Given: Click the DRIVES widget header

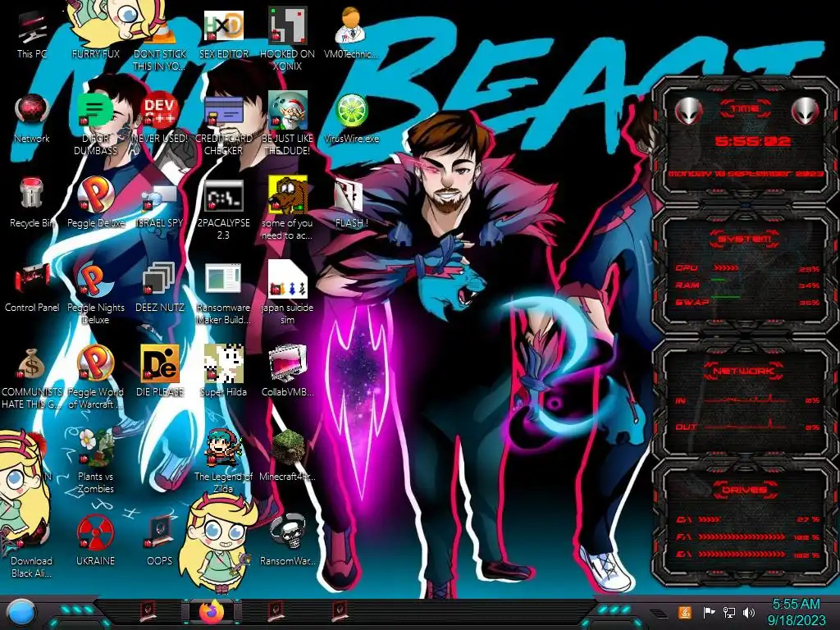Looking at the screenshot, I should tap(744, 489).
